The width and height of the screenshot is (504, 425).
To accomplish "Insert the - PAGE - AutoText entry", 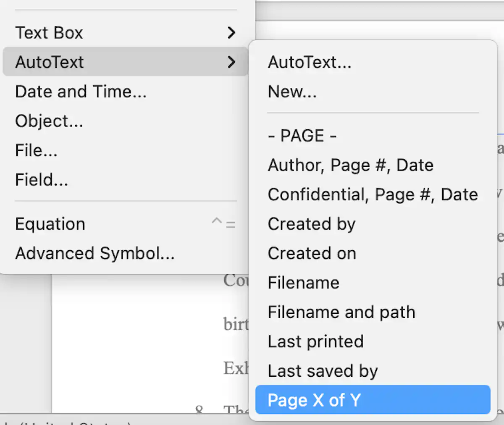I will pyautogui.click(x=302, y=136).
